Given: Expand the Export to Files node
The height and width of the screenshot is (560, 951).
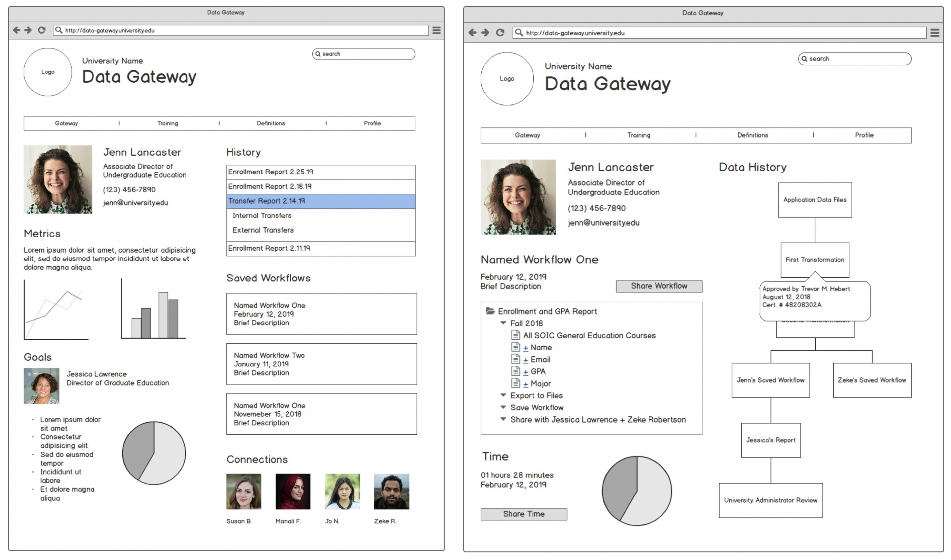Looking at the screenshot, I should pos(503,395).
